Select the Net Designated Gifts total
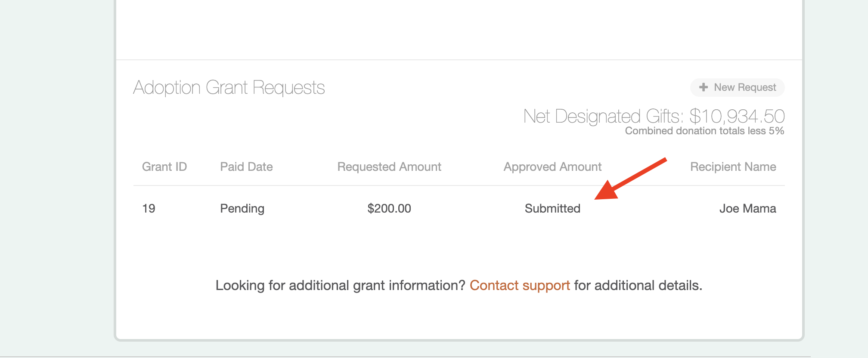This screenshot has width=868, height=358. click(x=654, y=116)
